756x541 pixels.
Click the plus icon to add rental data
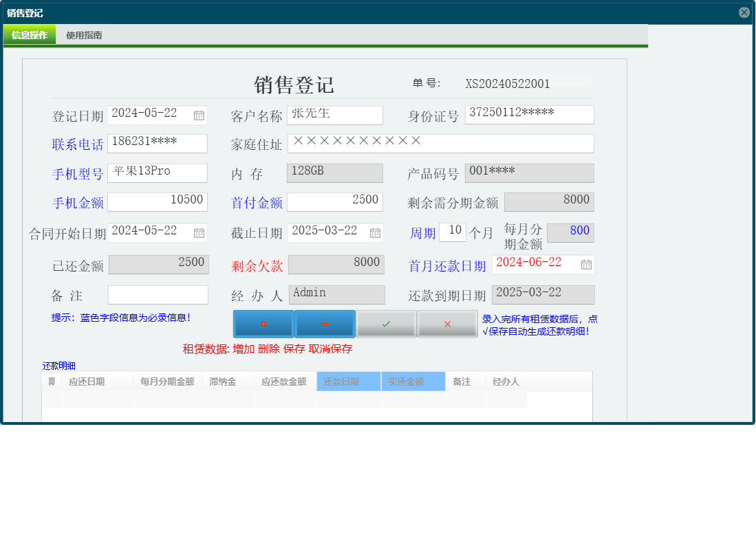(263, 323)
